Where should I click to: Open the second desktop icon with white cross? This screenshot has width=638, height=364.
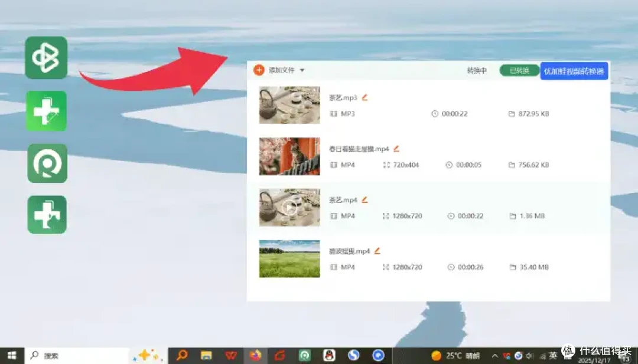47,111
